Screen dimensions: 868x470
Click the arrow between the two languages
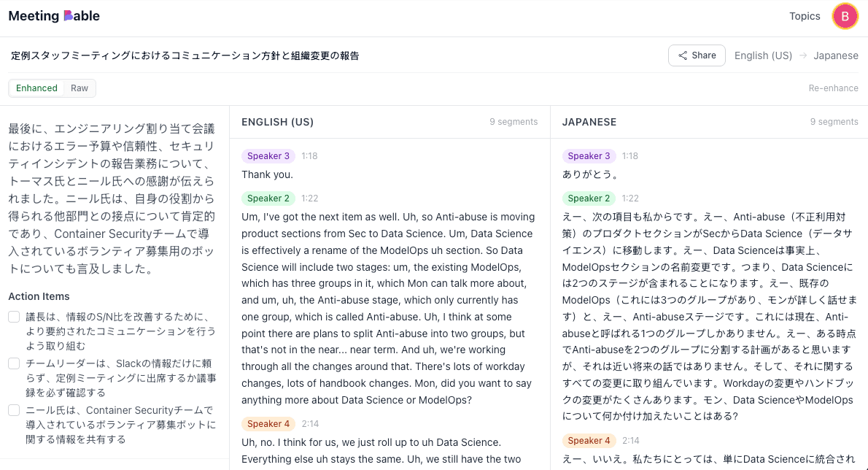(x=805, y=55)
